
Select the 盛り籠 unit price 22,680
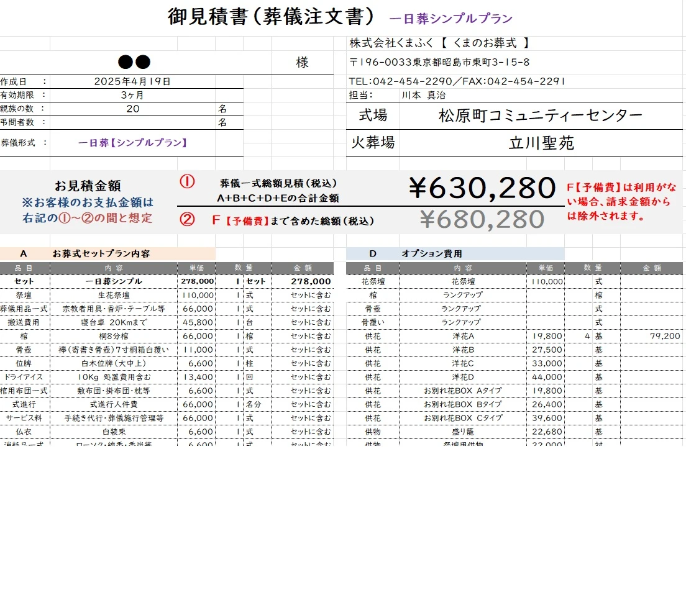546,432
